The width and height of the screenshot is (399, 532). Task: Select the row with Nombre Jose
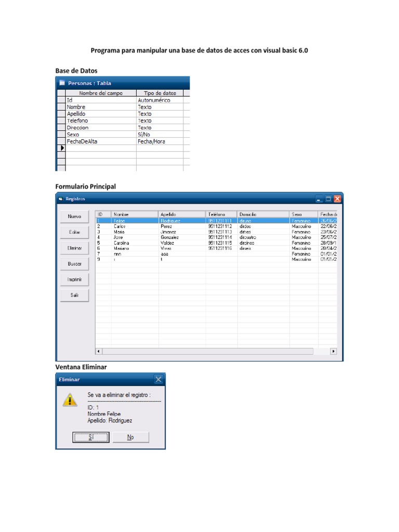[x=216, y=237]
